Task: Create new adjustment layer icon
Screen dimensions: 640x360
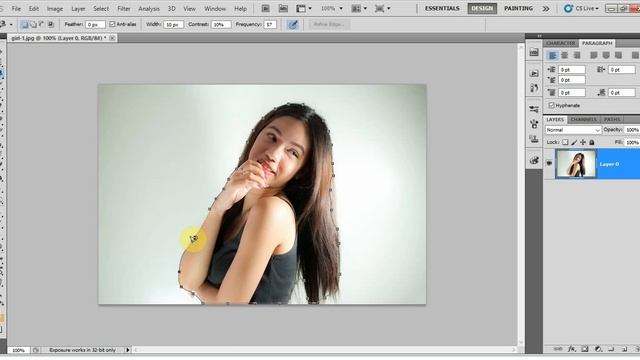Action: tap(598, 349)
